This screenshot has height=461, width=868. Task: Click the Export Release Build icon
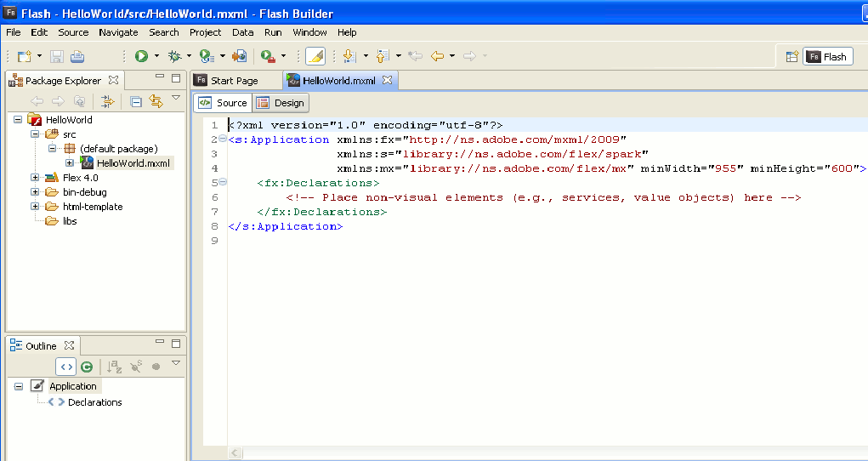[x=239, y=56]
